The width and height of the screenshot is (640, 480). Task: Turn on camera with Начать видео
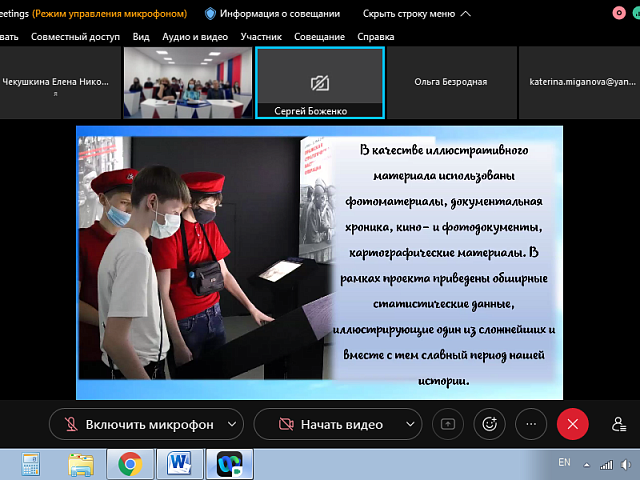(330, 424)
